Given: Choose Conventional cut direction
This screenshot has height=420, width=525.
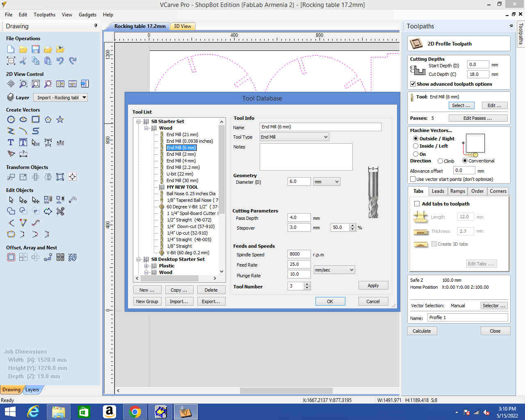Looking at the screenshot, I should coord(465,161).
